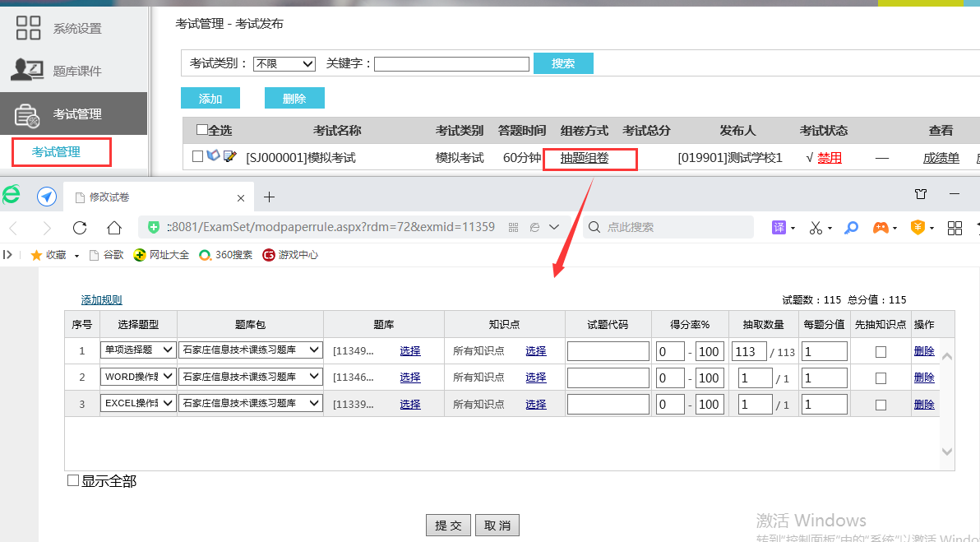Click the 360 browser logo icon
980x542 pixels.
[x=11, y=196]
